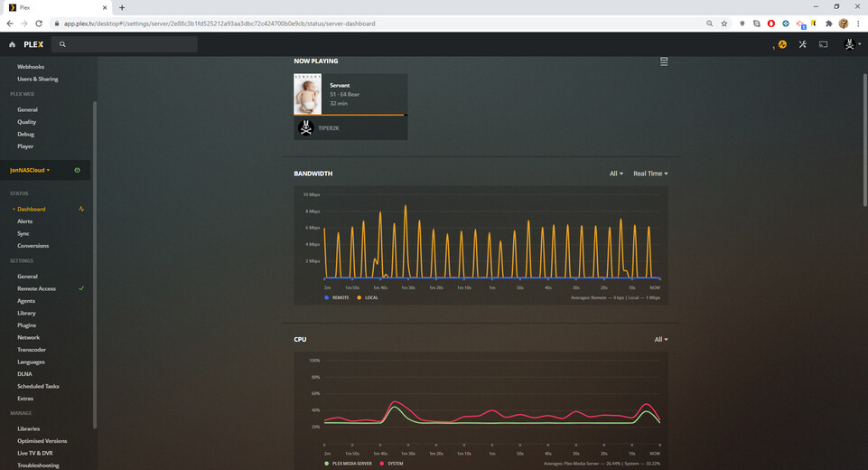This screenshot has width=868, height=470.
Task: Open Alerts in the sidebar
Action: pos(25,221)
